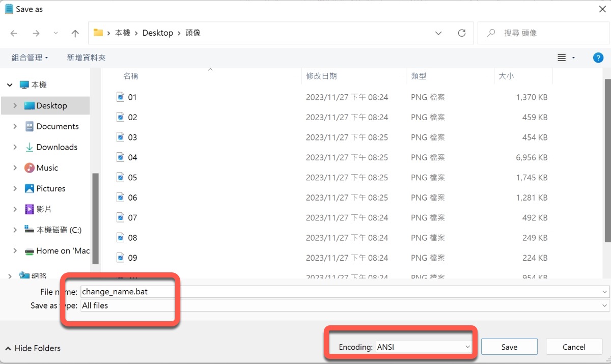Expand the Music tree node
The height and width of the screenshot is (364, 611).
tap(15, 167)
